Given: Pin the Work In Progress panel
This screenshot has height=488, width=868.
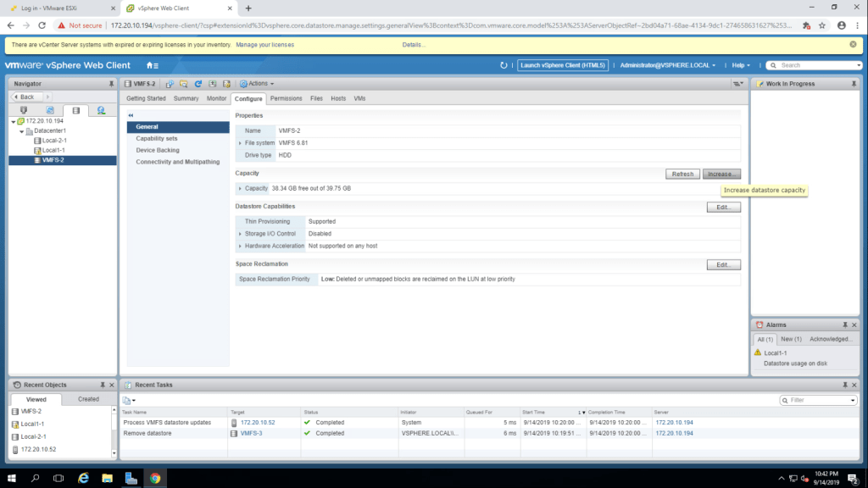Looking at the screenshot, I should coord(845,84).
